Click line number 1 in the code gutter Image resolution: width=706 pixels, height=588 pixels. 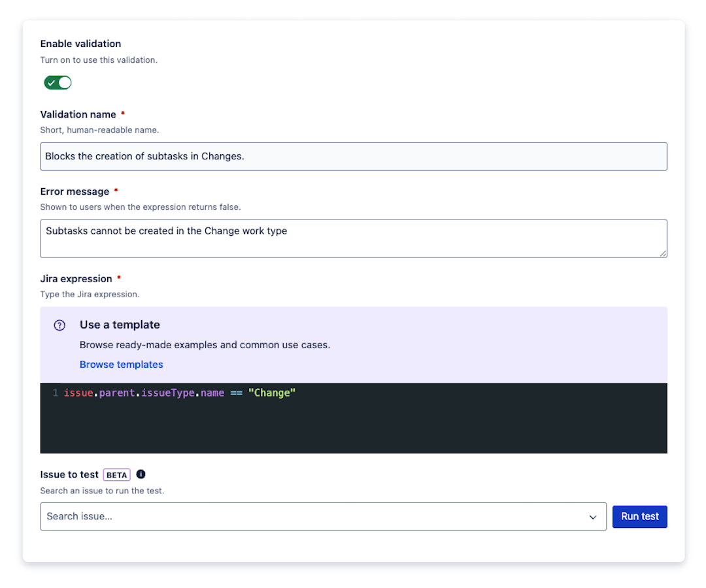(x=56, y=393)
